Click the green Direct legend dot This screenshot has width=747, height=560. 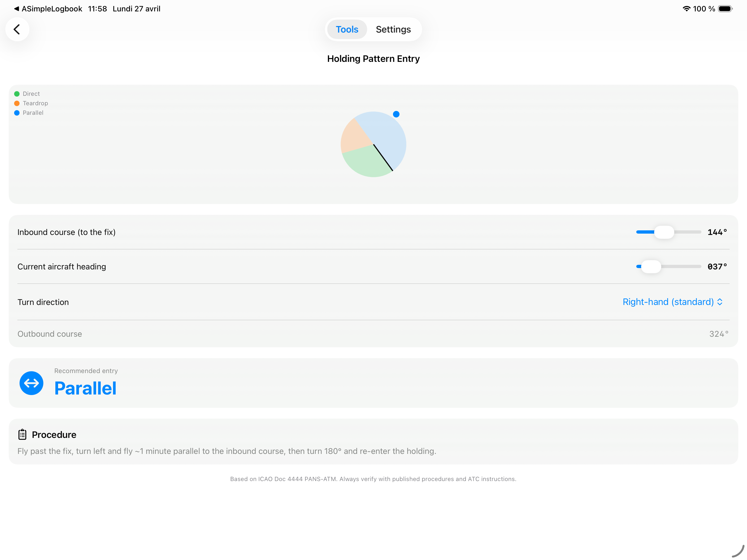[17, 94]
